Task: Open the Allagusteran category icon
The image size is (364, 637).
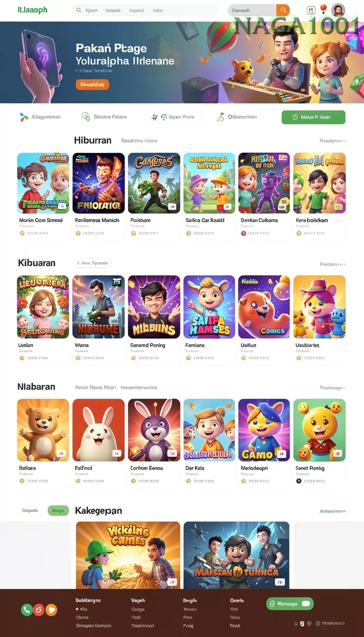Action: (x=24, y=117)
